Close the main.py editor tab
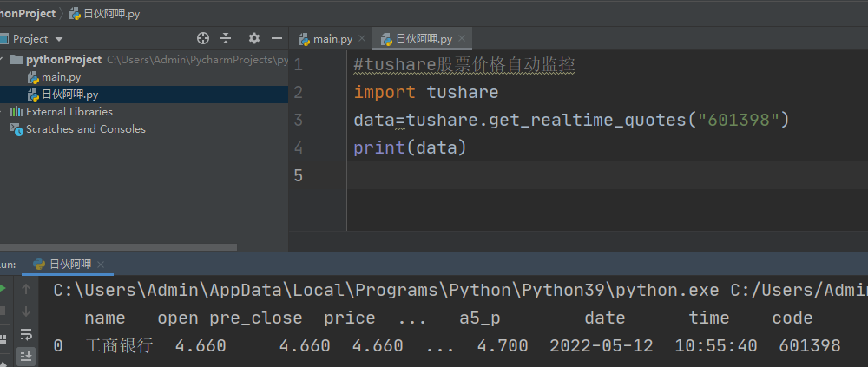The image size is (868, 367). click(x=362, y=39)
